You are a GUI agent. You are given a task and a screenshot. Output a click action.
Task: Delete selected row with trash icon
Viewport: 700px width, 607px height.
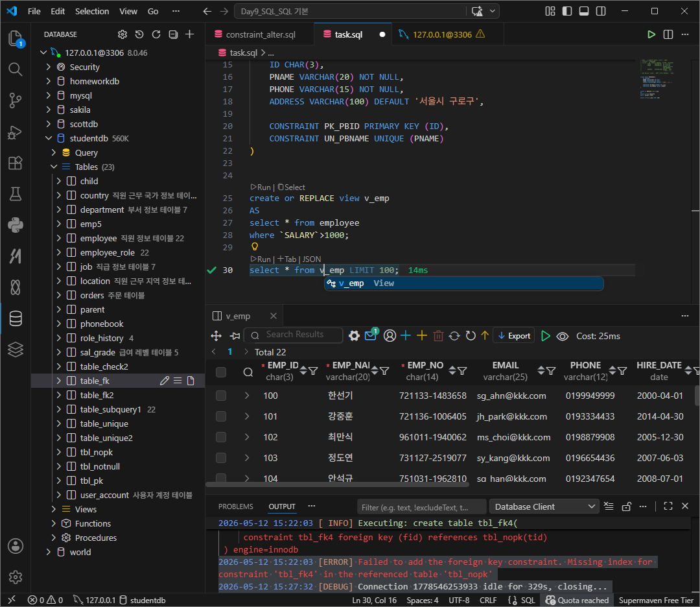coord(438,336)
